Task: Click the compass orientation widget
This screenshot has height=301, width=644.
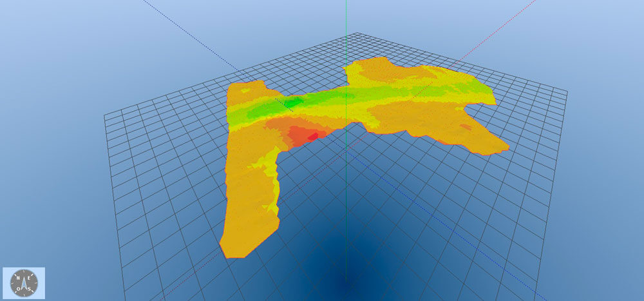Action: tap(24, 284)
